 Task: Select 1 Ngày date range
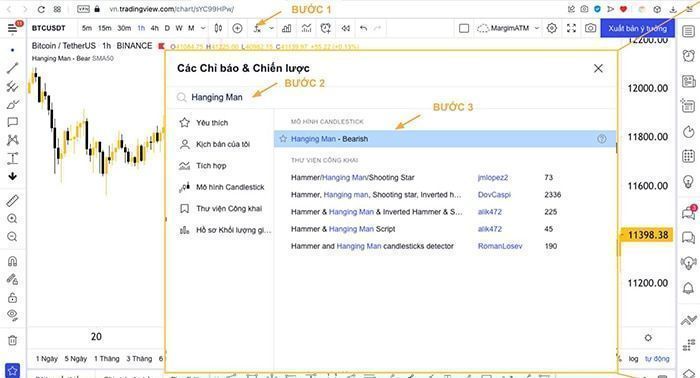tap(47, 359)
